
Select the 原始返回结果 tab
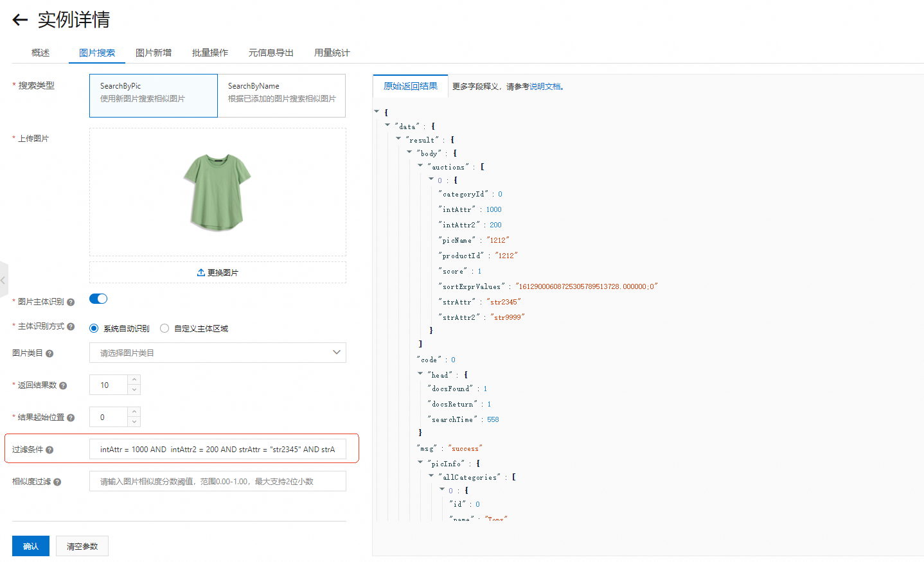point(411,86)
